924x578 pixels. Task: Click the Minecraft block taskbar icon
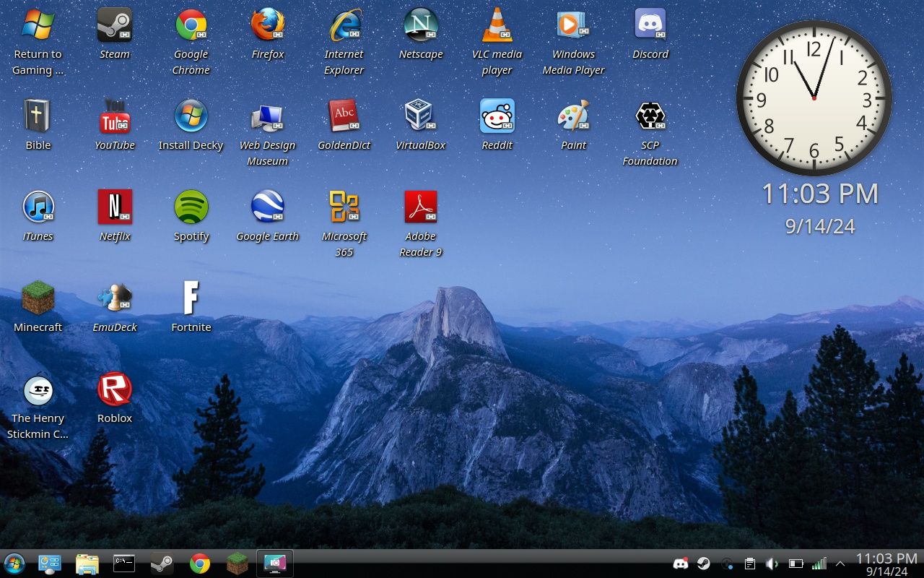tap(237, 564)
